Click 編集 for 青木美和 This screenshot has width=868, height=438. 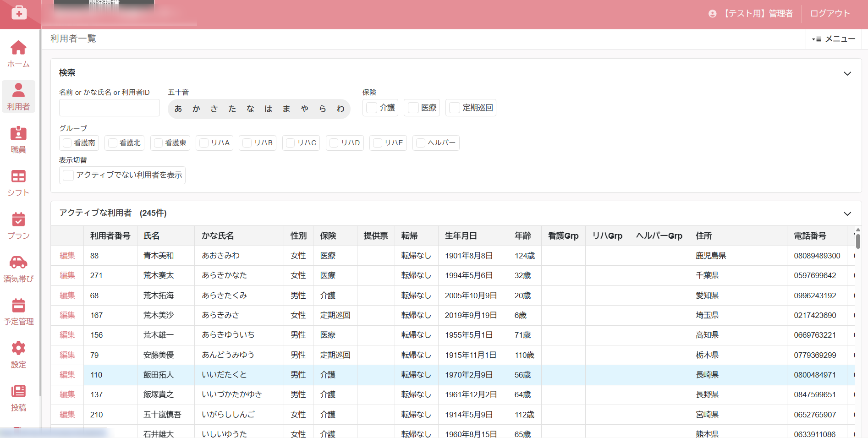(67, 256)
